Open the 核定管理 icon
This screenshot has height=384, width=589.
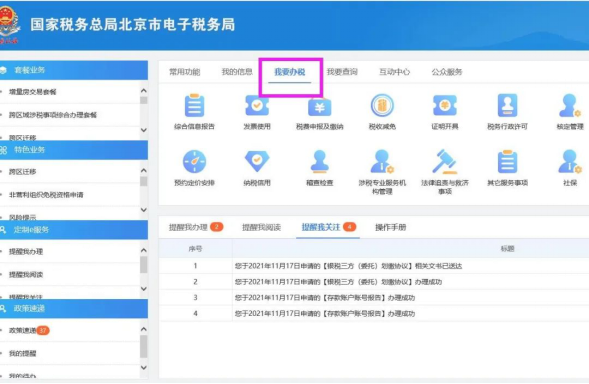click(570, 106)
